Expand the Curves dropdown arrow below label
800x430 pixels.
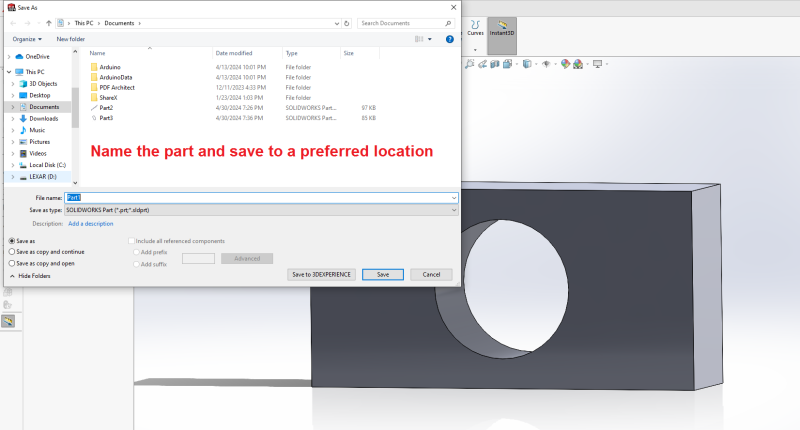[x=475, y=50]
